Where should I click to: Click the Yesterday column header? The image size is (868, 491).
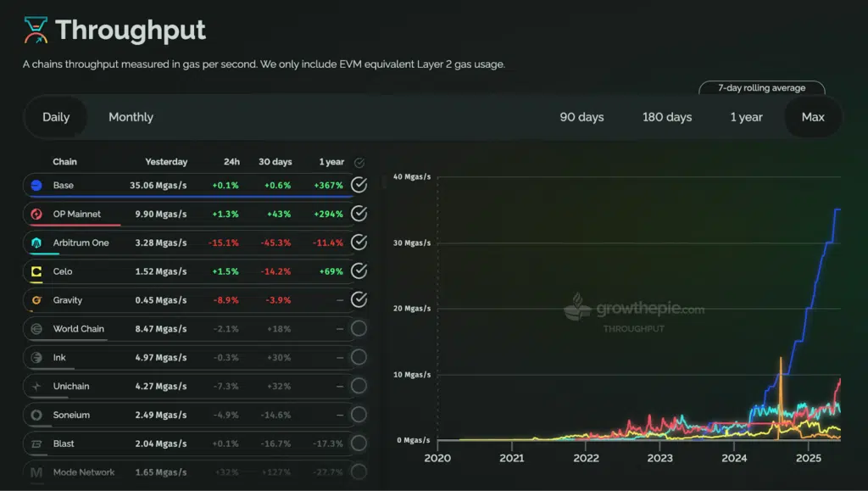[166, 162]
